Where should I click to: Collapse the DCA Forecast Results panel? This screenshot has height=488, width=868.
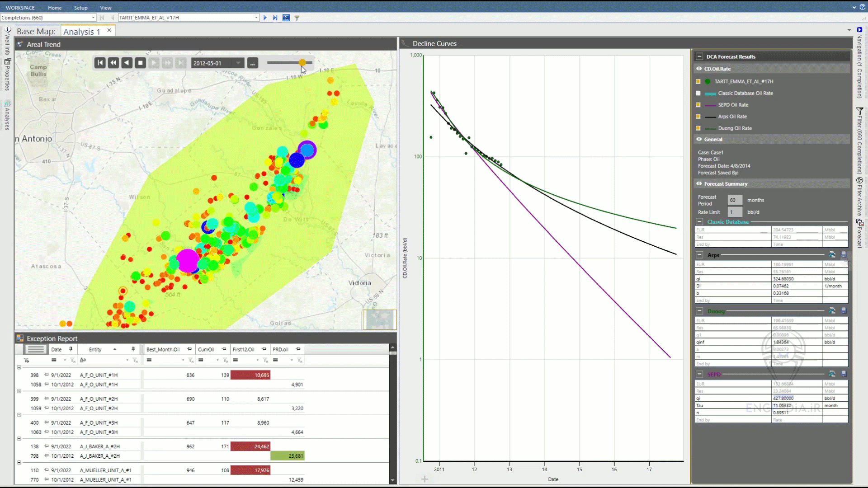click(698, 56)
